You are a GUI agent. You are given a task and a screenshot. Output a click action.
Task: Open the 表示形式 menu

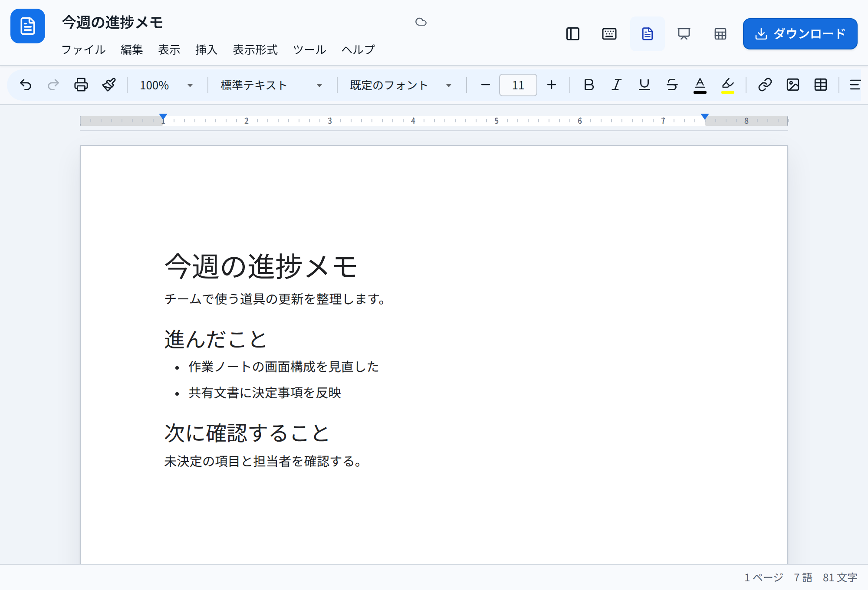point(255,50)
